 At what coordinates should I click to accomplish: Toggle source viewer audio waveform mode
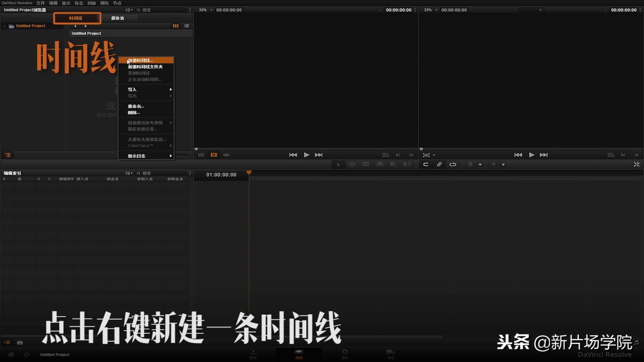(x=226, y=155)
